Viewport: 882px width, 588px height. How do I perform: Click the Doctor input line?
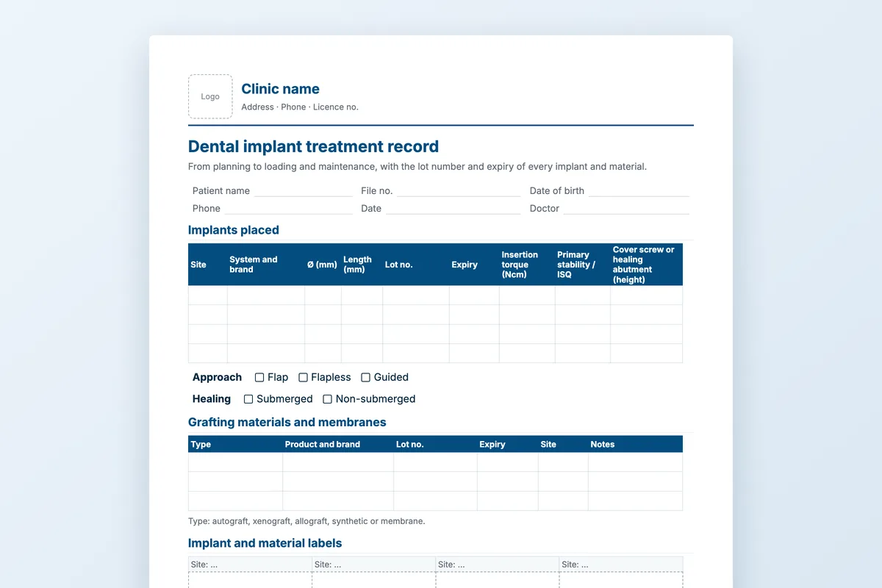point(626,209)
